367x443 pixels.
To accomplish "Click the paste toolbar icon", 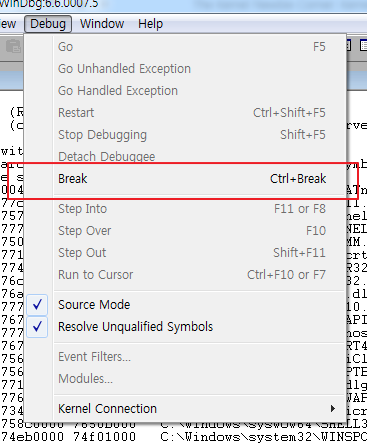I will pyautogui.click(x=13, y=47).
